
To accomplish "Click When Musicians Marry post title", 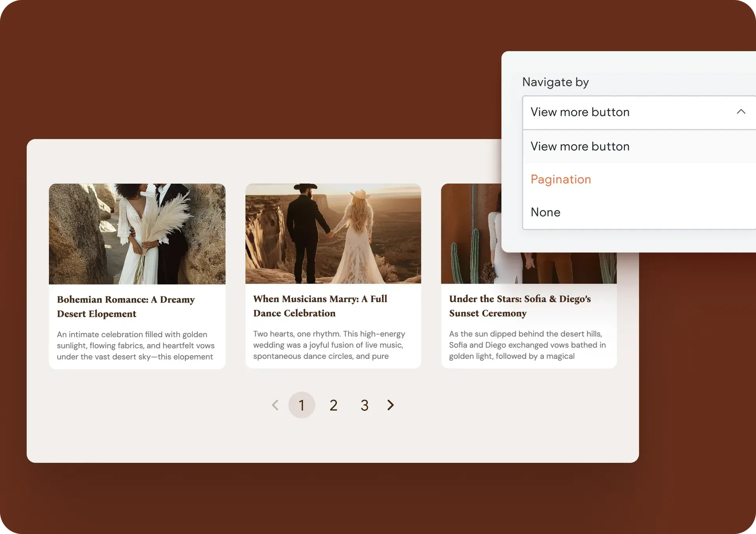I will pos(320,306).
